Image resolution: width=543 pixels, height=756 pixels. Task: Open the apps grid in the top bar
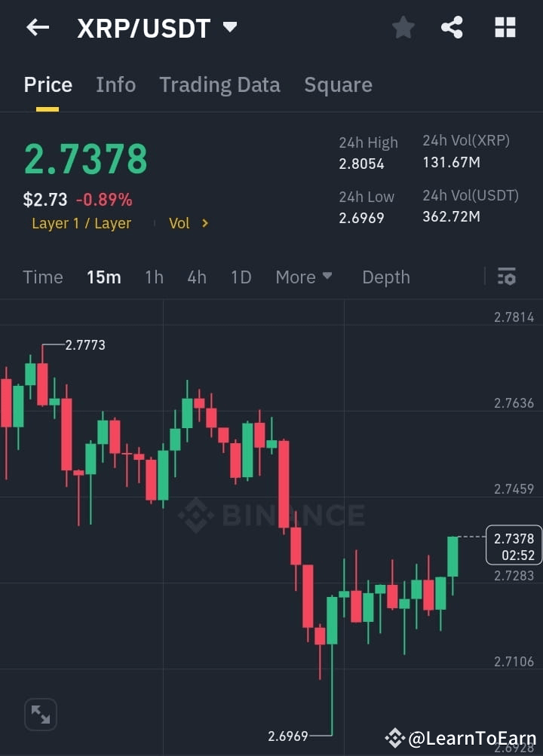[x=504, y=27]
